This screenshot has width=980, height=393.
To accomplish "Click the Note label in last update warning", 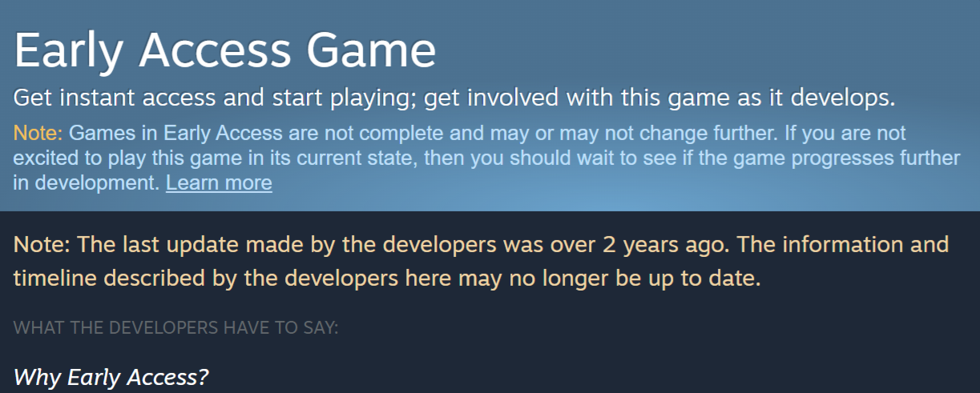I will pos(42,244).
